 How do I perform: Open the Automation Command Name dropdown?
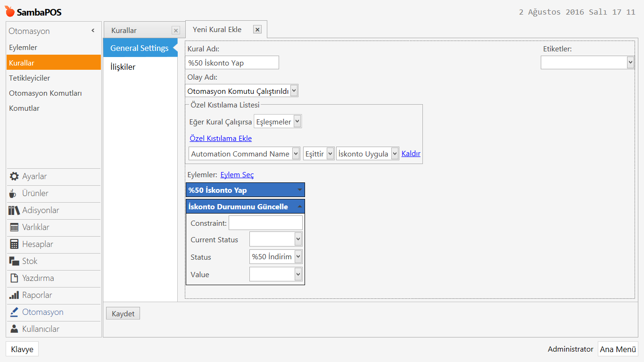pos(296,154)
